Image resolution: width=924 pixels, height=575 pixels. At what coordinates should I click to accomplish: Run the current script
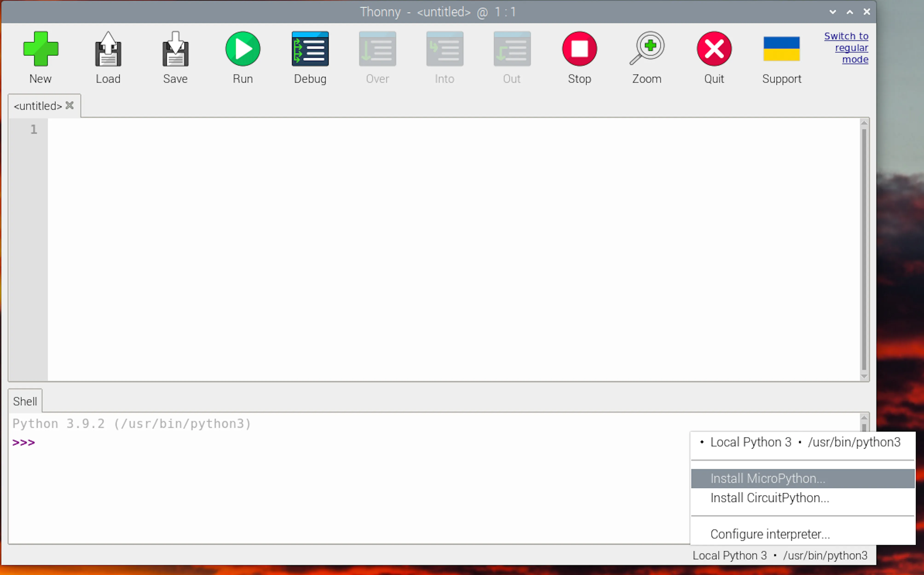pos(243,49)
